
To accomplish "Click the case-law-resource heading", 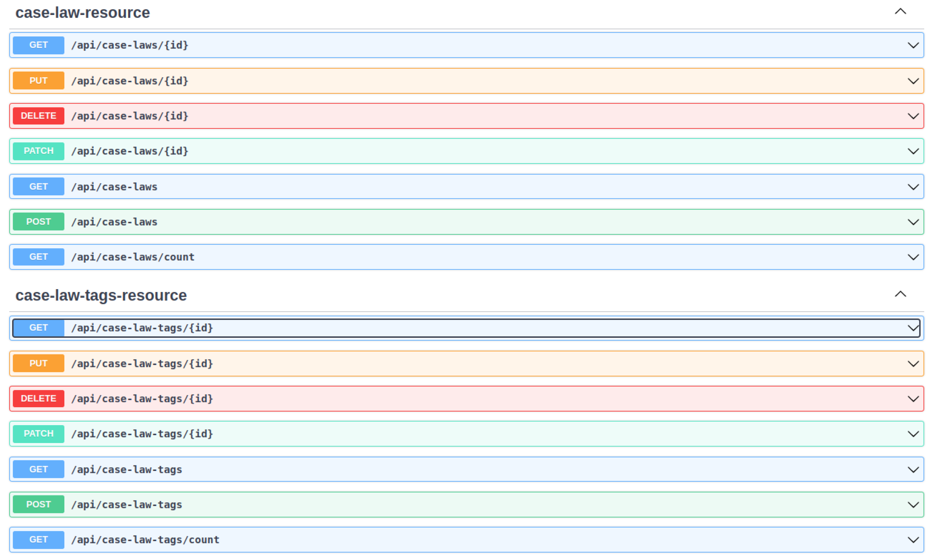I will point(83,13).
